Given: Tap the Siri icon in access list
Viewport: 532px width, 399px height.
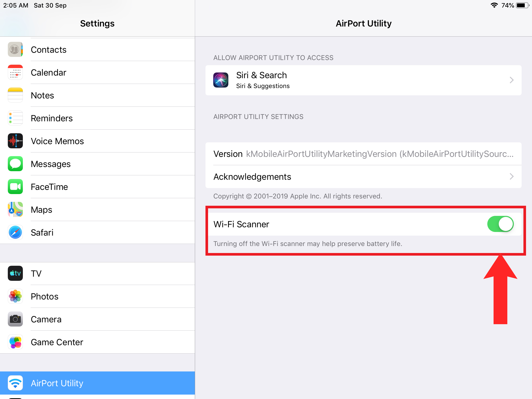Looking at the screenshot, I should (221, 80).
